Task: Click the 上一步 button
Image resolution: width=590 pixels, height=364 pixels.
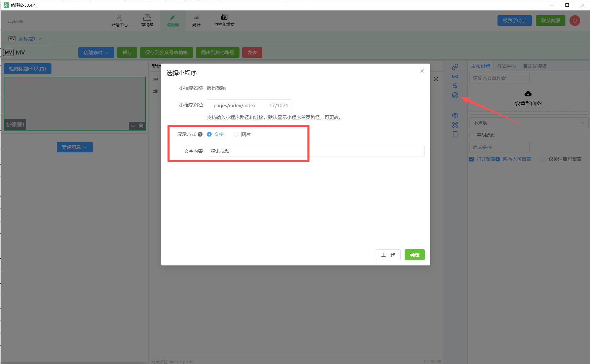Action: pyautogui.click(x=388, y=255)
